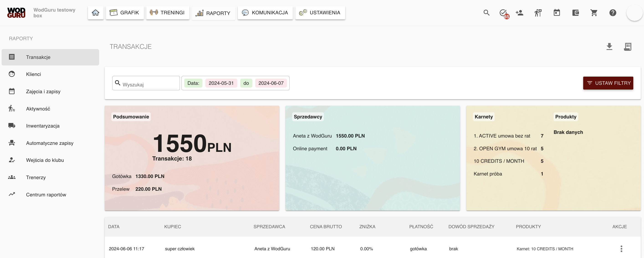Click the user avatar circle
Screen dimensions: 644x258
coord(634,13)
